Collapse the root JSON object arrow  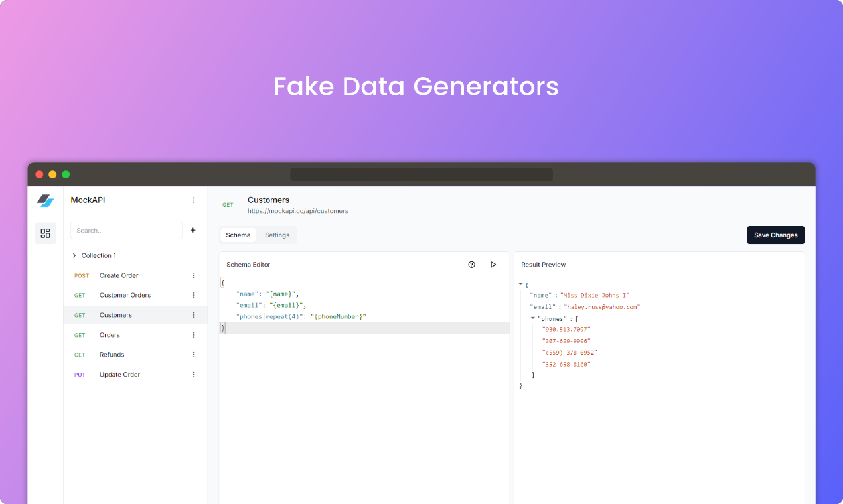(x=521, y=284)
